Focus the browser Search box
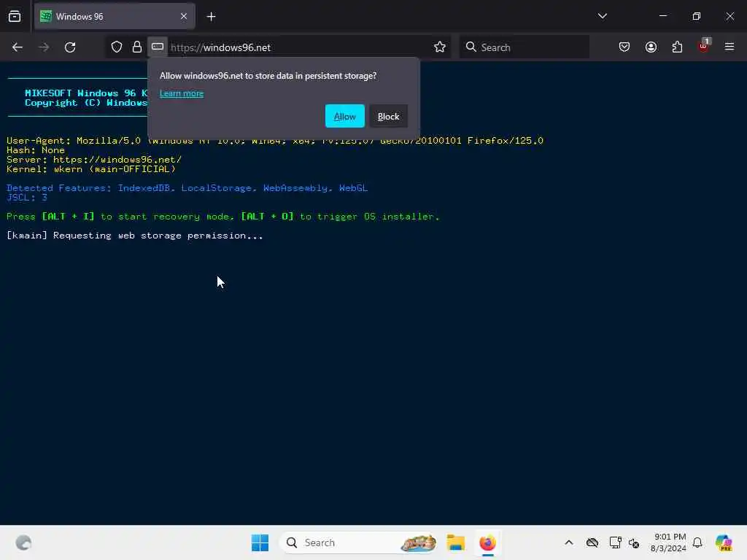Screen dimensions: 747x560 524,47
